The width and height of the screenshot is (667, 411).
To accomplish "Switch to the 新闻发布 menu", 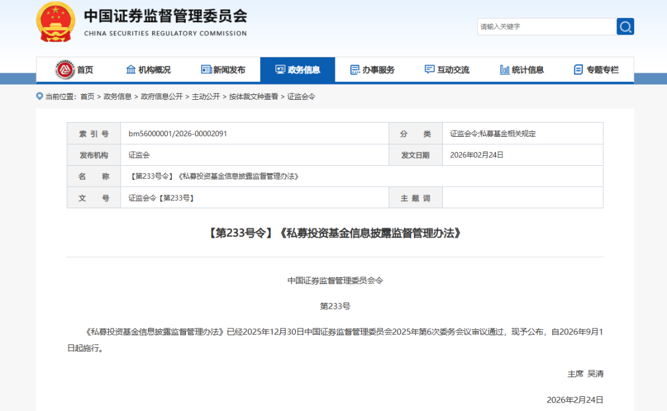I will [229, 70].
